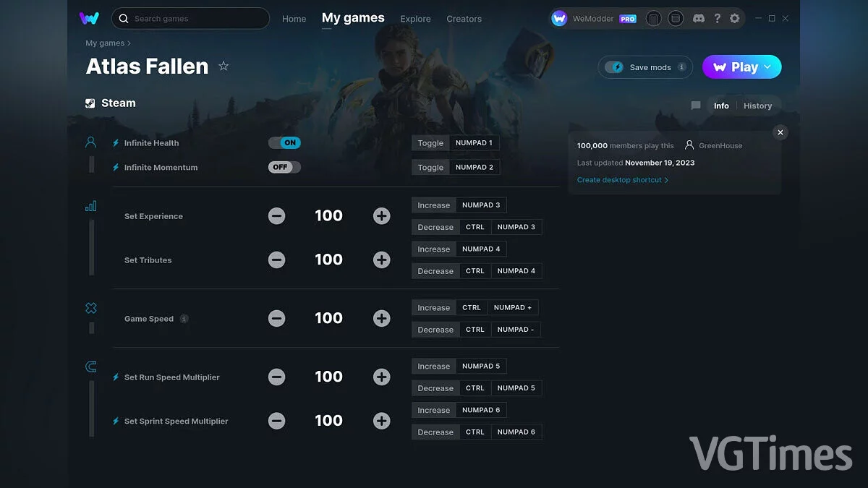868x488 pixels.
Task: Increase Set Tributes value with plus
Action: (x=382, y=260)
